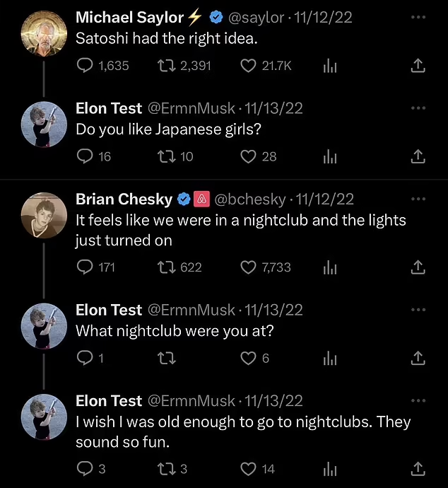Like Brian Chesky's tweet with 7,733 likes
Screen dimensions: 448x488
coord(248,267)
